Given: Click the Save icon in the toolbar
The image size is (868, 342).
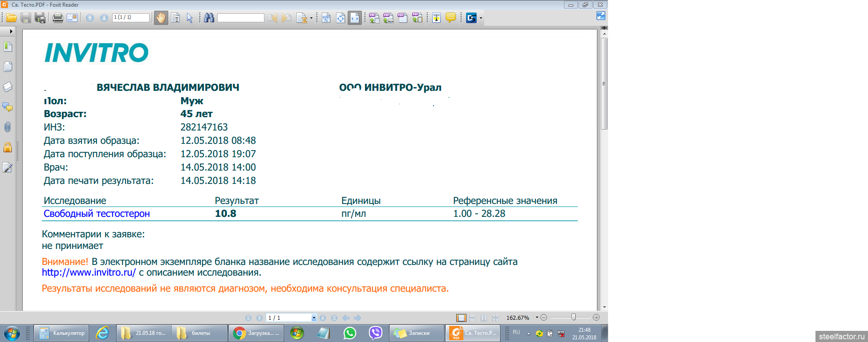Looking at the screenshot, I should coord(26,18).
